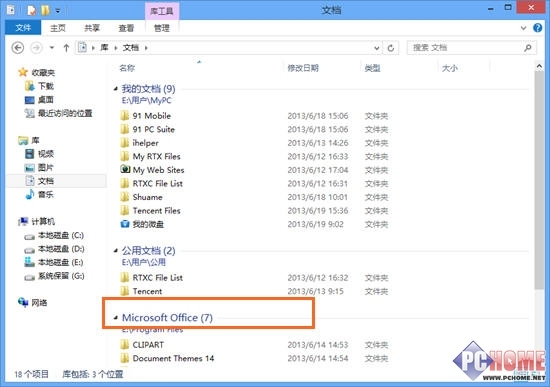Select the 91 Mobile folder icon
550x387 pixels.
pos(125,115)
